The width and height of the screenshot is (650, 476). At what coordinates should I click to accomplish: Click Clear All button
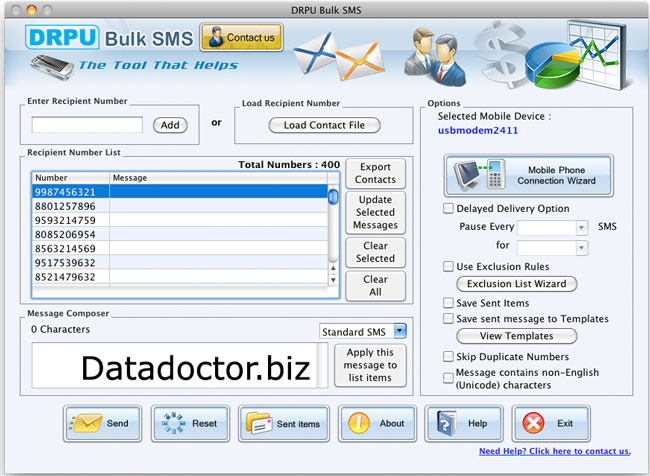pyautogui.click(x=375, y=286)
